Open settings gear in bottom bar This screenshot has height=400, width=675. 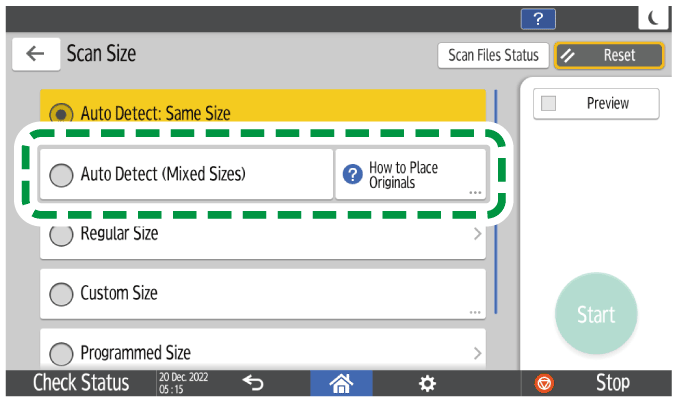click(426, 383)
